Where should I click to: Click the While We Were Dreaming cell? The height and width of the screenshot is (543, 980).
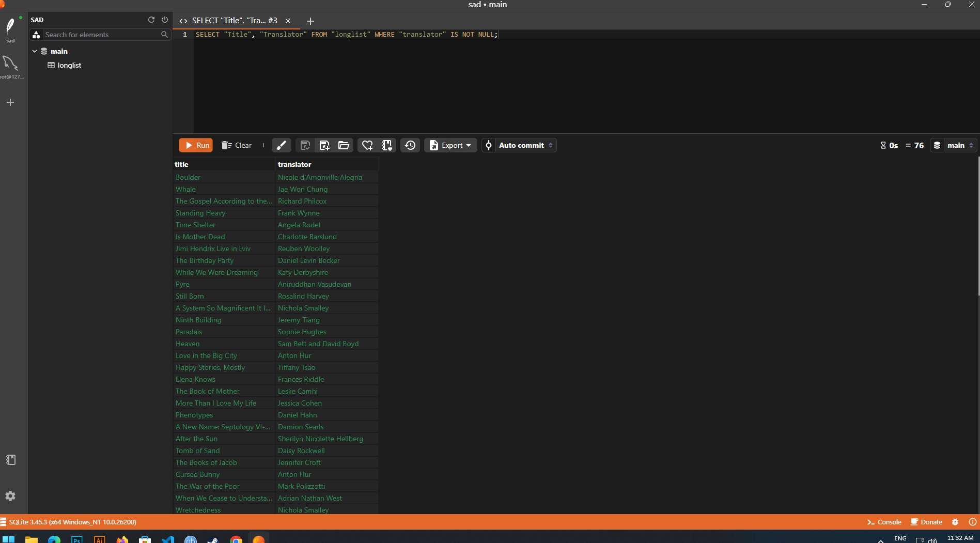(x=224, y=272)
